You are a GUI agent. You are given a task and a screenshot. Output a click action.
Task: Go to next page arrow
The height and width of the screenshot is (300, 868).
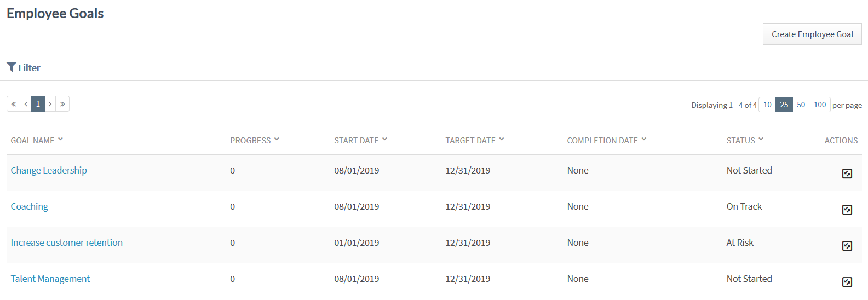coord(50,104)
